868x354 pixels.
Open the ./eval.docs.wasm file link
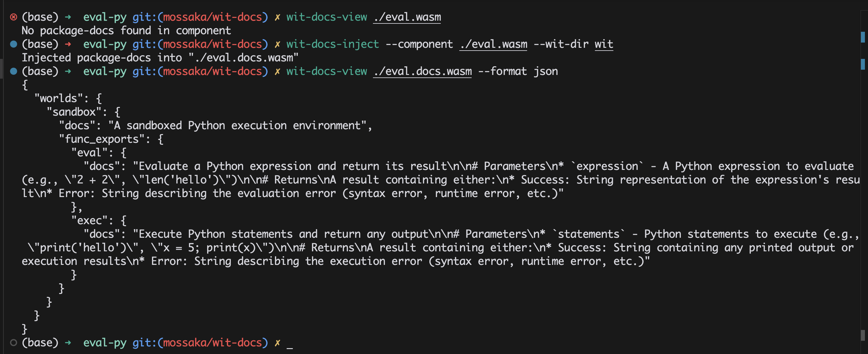[x=423, y=71]
